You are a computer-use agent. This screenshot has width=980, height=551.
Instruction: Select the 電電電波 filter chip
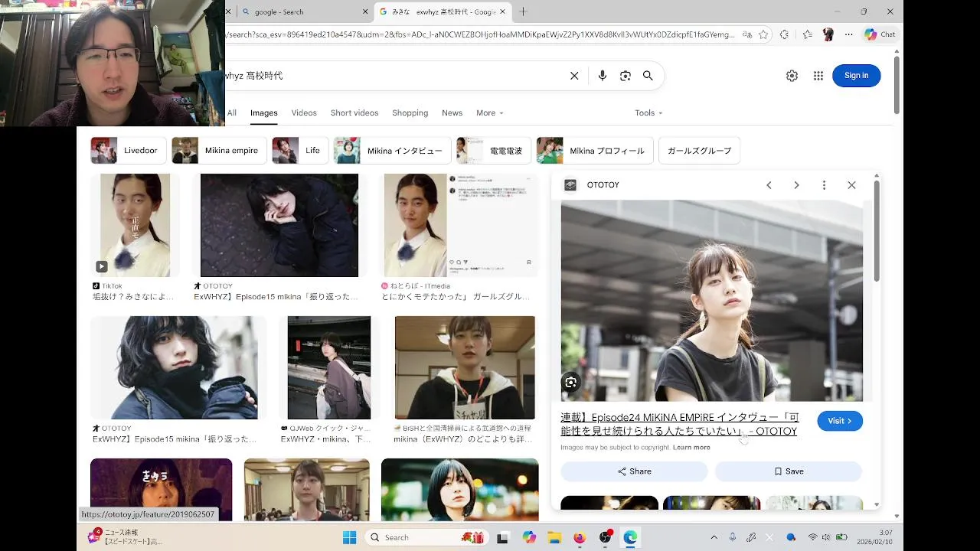pos(493,151)
